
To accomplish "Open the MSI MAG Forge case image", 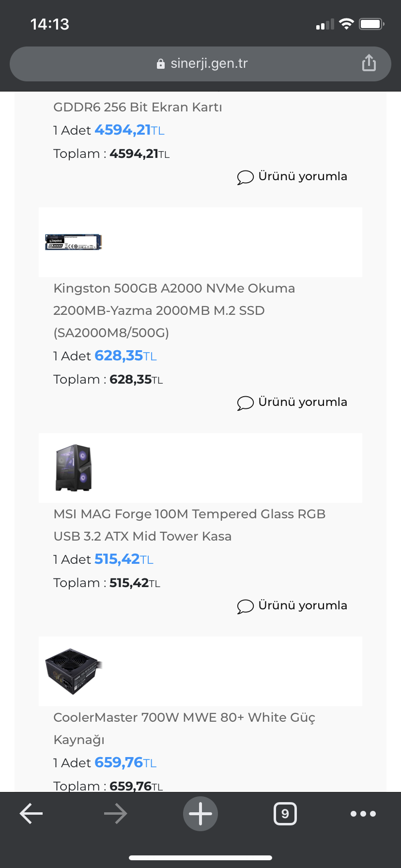I will tap(74, 468).
